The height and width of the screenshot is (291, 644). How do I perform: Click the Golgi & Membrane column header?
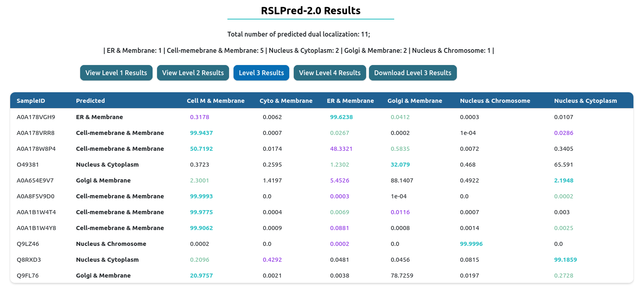coord(415,101)
